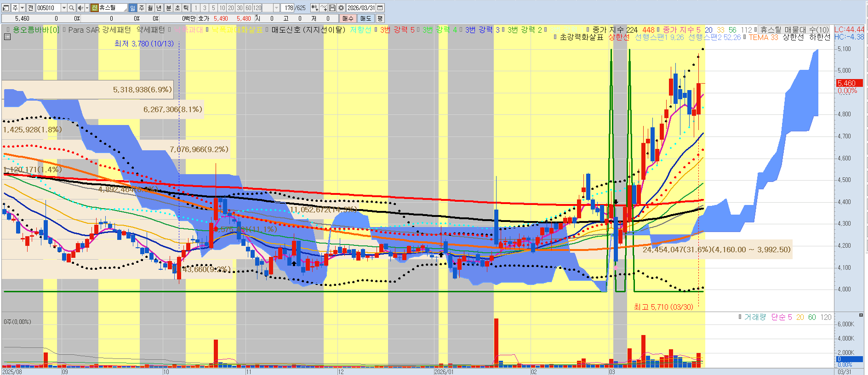Expand the 주 type dropdown arrow
Screen dimensions: 868x375
(x=22, y=8)
